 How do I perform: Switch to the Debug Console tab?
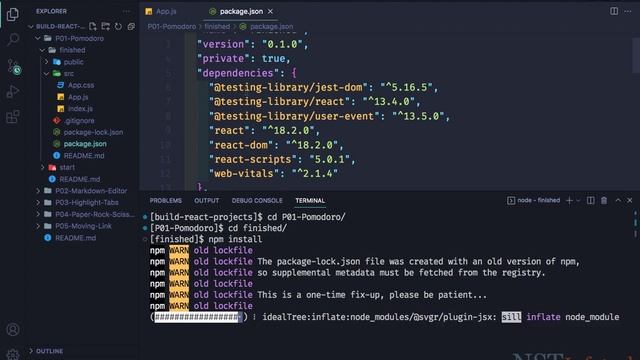point(257,200)
